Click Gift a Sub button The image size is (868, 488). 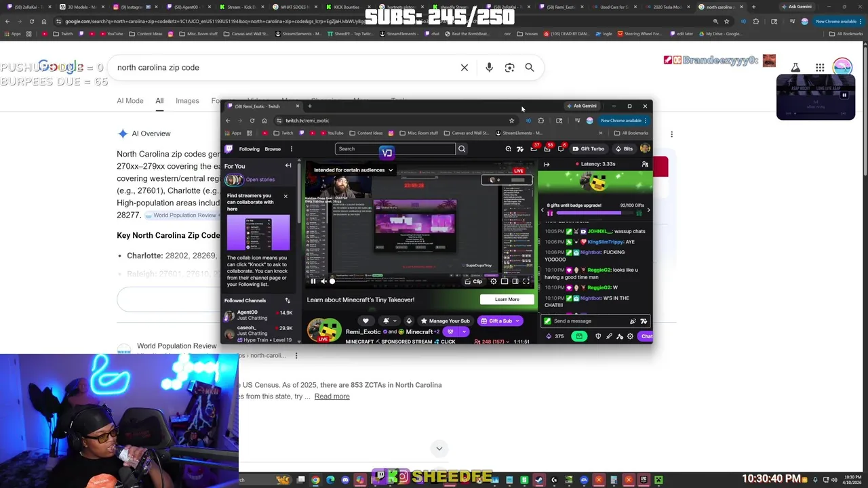[x=500, y=321]
